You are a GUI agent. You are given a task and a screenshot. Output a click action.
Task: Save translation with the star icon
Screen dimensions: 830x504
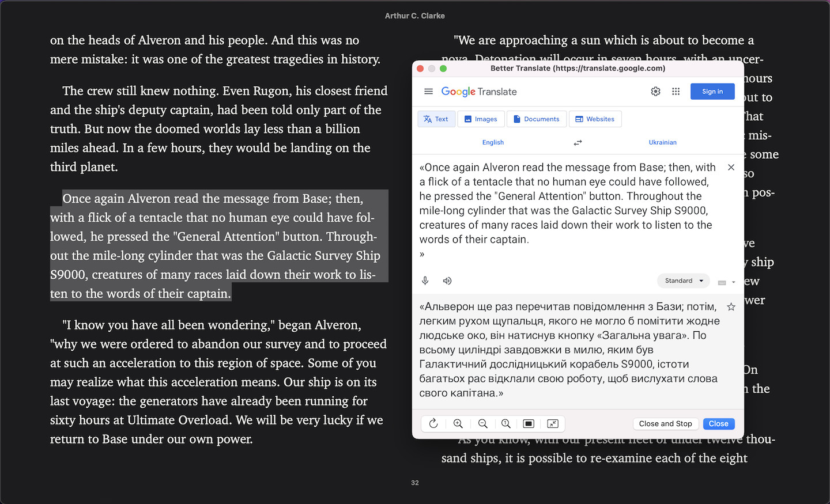[731, 307]
